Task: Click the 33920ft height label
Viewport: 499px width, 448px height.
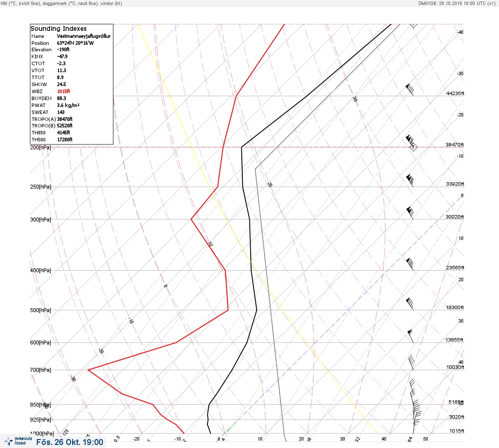Action: [x=455, y=184]
